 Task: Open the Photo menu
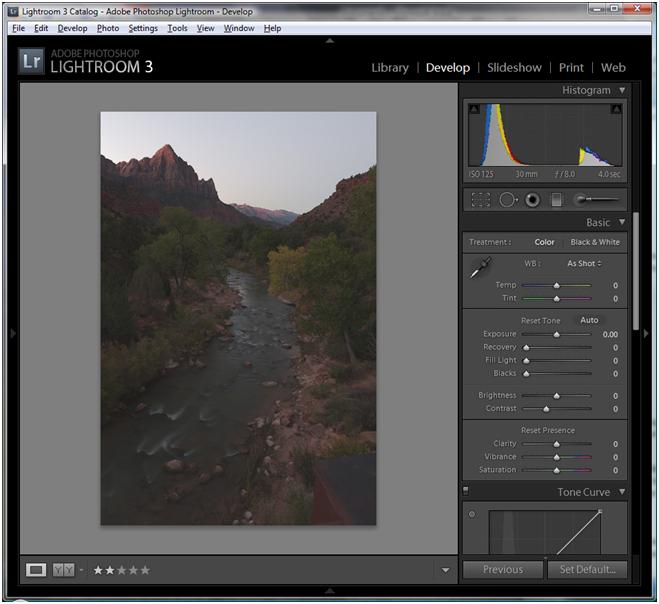[108, 28]
